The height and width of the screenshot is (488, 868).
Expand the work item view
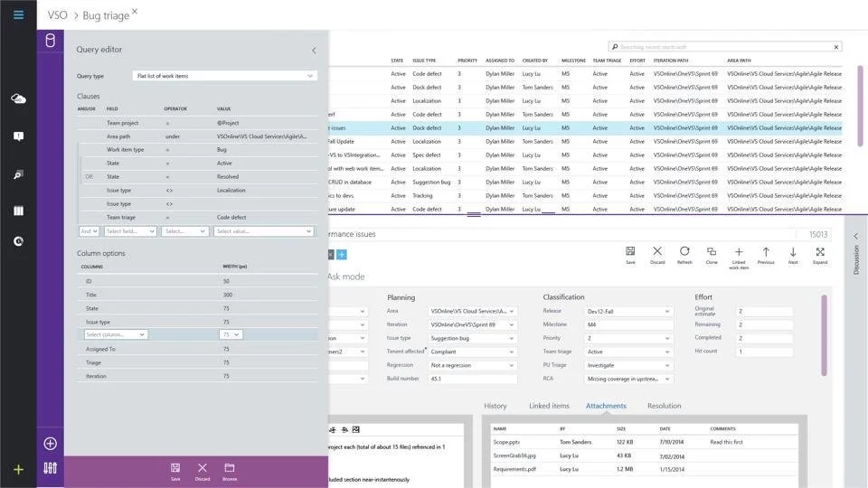click(820, 255)
